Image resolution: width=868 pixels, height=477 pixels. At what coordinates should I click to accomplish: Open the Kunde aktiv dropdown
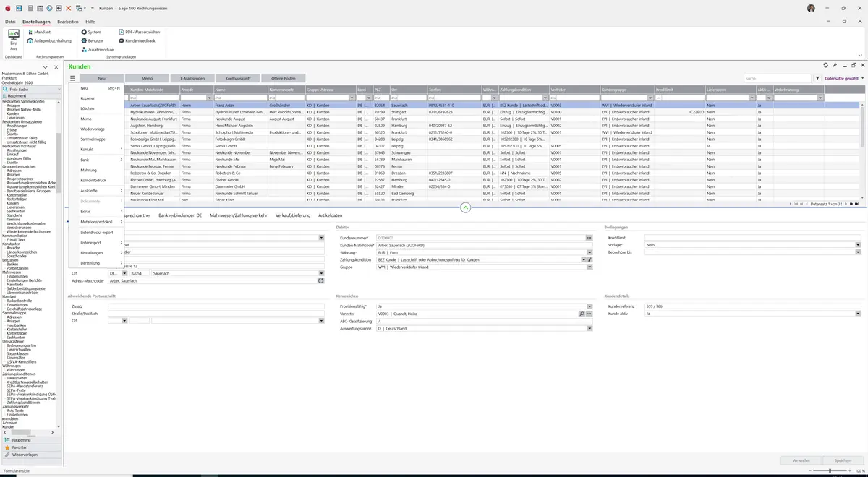[x=858, y=314]
